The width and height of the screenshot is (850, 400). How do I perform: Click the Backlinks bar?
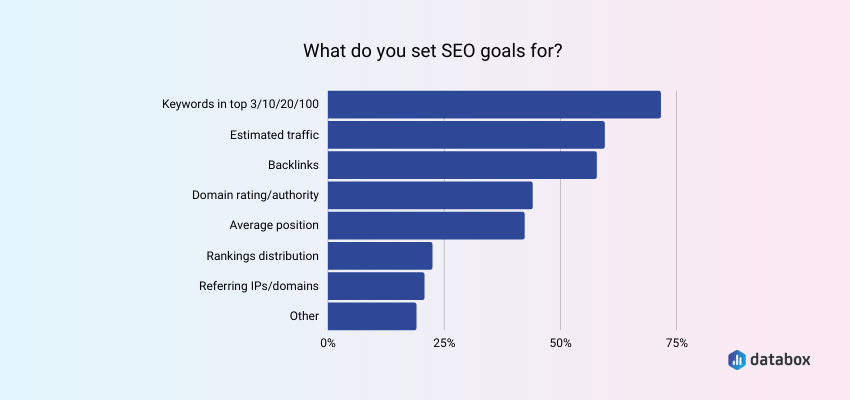[462, 165]
